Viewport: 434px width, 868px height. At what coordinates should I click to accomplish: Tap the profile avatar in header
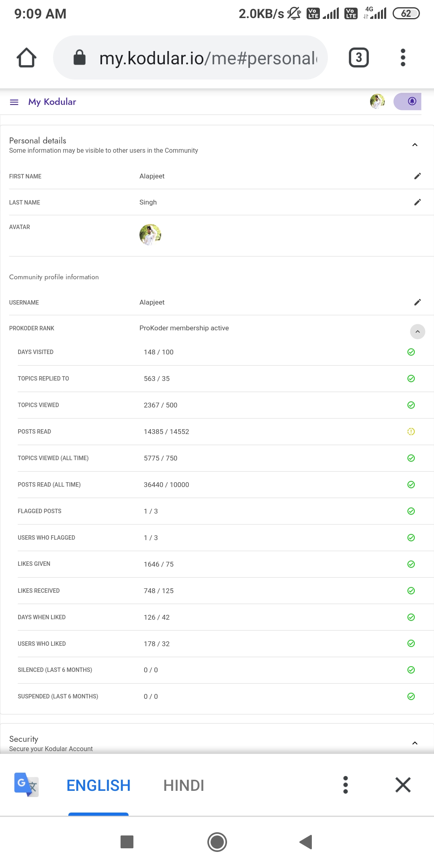point(377,101)
